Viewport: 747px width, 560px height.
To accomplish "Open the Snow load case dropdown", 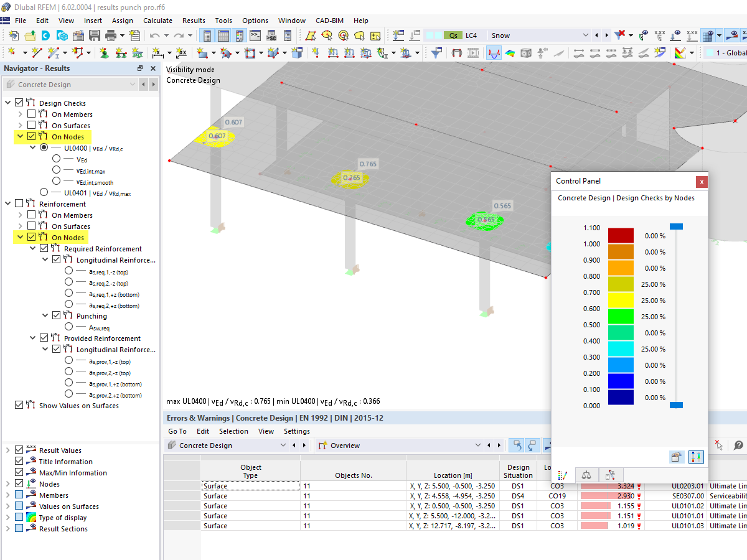I will coord(585,35).
